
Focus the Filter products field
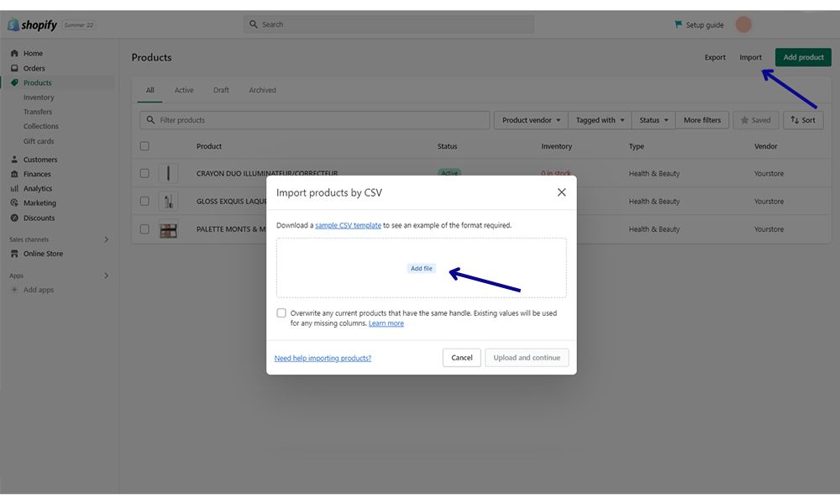click(314, 120)
